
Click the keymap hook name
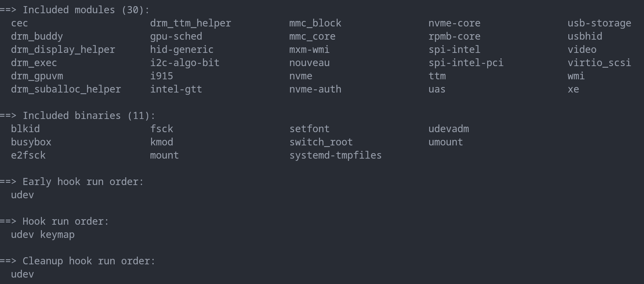(57, 235)
